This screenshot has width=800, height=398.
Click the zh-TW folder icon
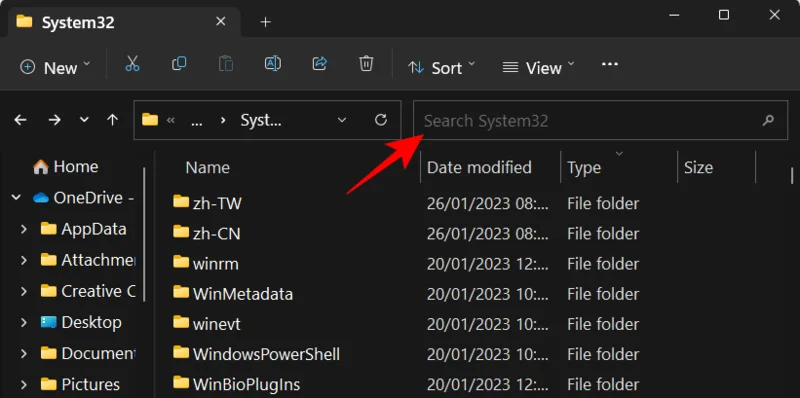tap(181, 202)
